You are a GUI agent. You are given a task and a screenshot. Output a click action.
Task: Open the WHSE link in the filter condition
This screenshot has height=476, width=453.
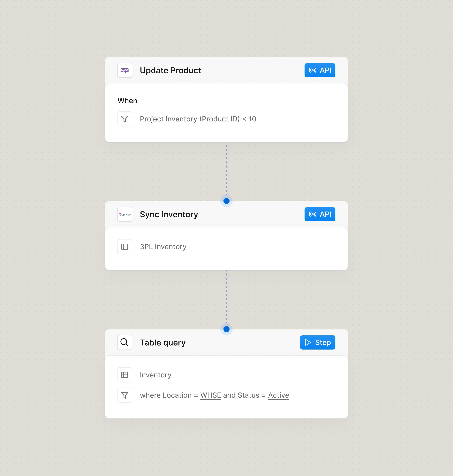point(211,395)
